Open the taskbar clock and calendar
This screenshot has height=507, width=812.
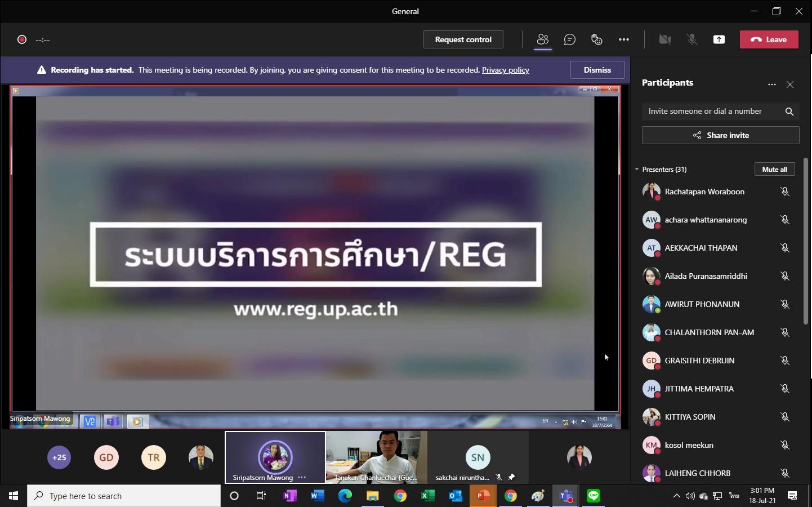pos(762,496)
